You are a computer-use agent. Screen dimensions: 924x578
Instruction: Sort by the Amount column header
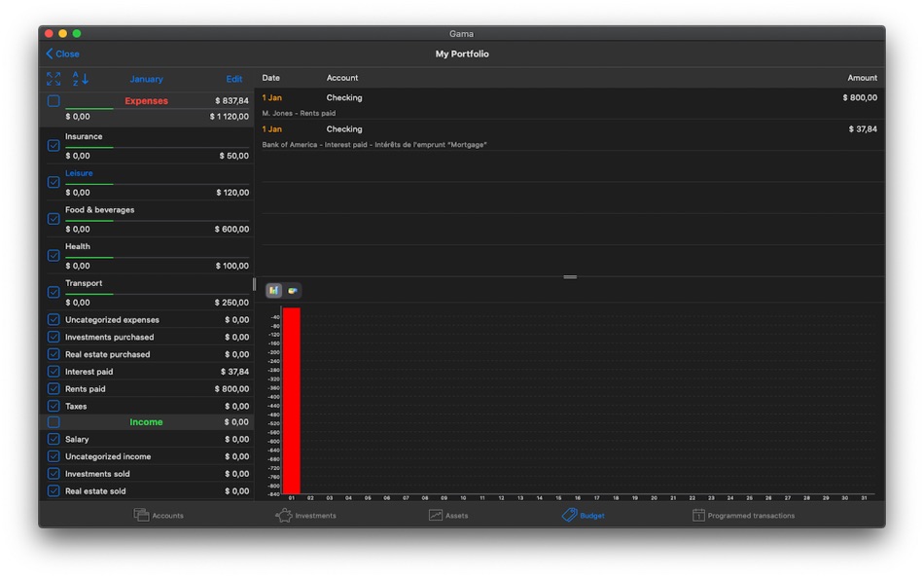click(x=862, y=78)
